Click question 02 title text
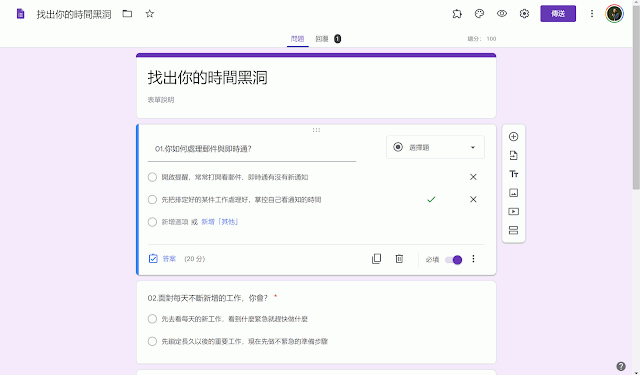The height and width of the screenshot is (375, 640). point(207,298)
